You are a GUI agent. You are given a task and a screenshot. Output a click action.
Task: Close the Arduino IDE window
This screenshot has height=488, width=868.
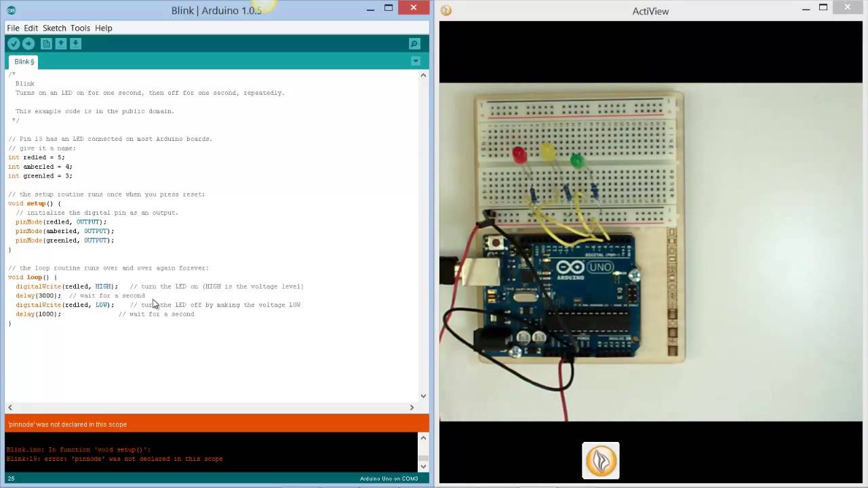pyautogui.click(x=414, y=8)
